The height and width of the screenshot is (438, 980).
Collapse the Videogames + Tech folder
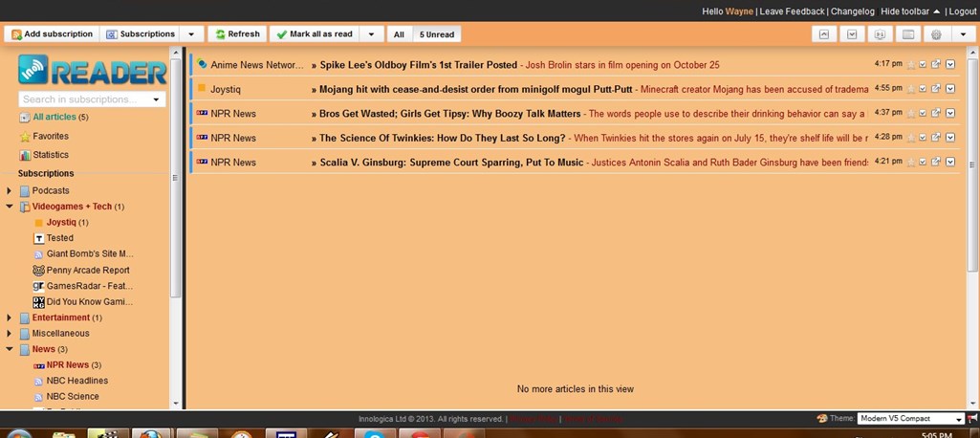point(9,207)
